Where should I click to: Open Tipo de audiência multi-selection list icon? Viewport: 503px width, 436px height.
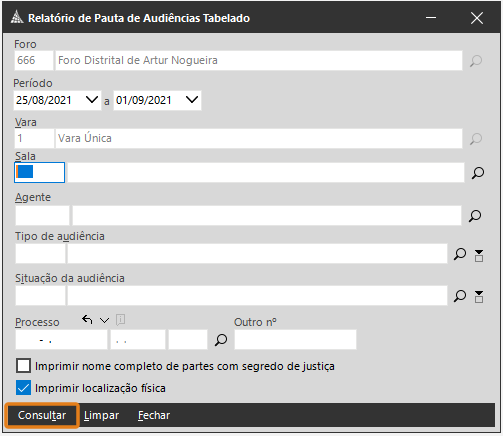click(x=479, y=255)
